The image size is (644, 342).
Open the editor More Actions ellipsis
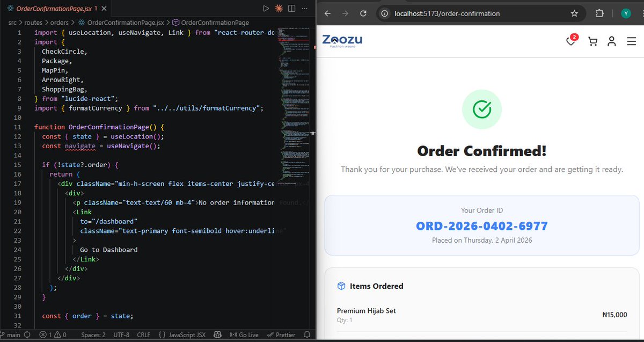[x=305, y=9]
